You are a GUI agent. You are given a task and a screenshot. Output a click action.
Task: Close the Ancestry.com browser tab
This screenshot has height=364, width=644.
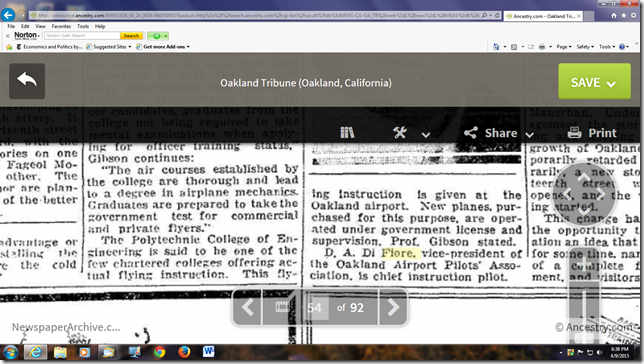pos(579,16)
